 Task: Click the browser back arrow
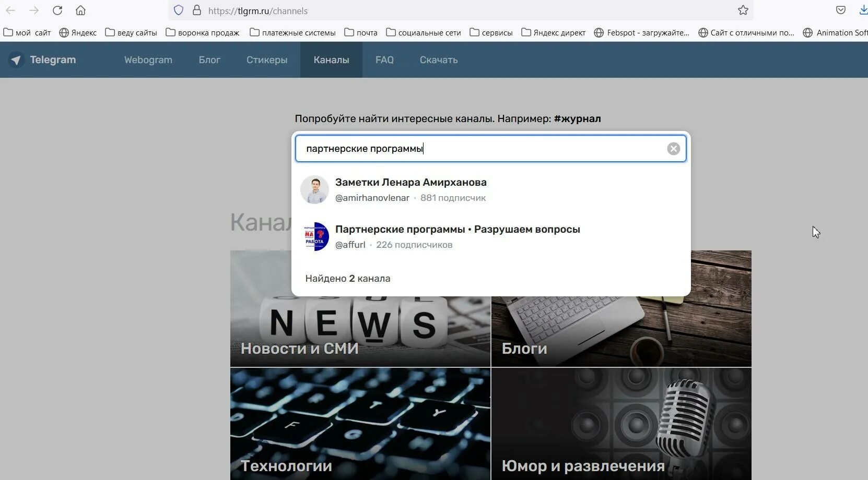coord(10,10)
